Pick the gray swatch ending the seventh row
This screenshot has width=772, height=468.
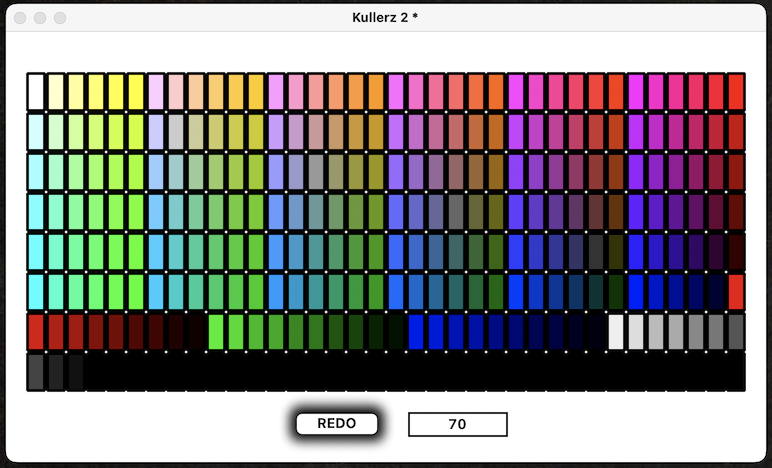pyautogui.click(x=736, y=331)
